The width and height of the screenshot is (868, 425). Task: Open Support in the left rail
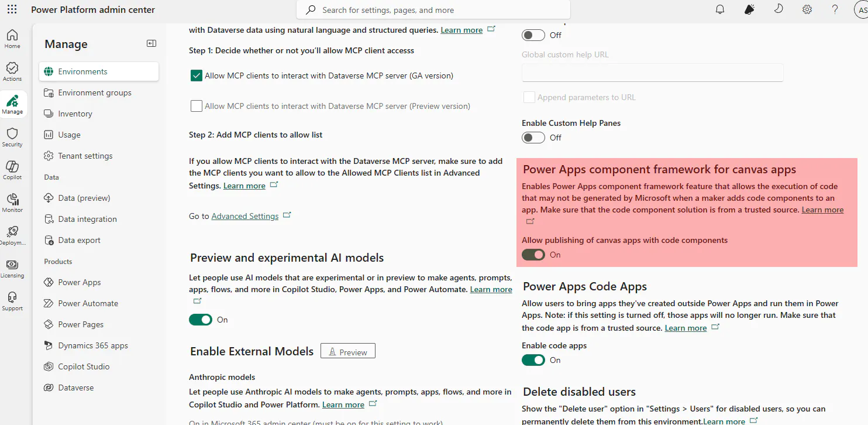tap(12, 301)
